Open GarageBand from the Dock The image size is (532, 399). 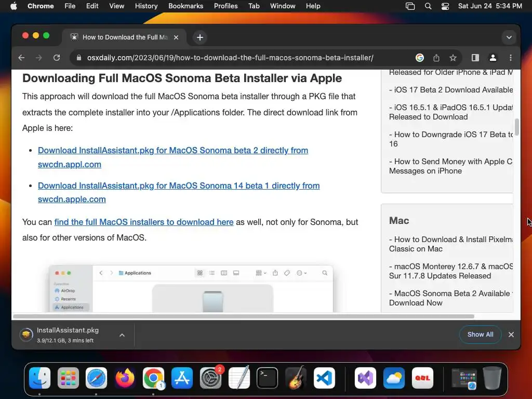coord(296,378)
